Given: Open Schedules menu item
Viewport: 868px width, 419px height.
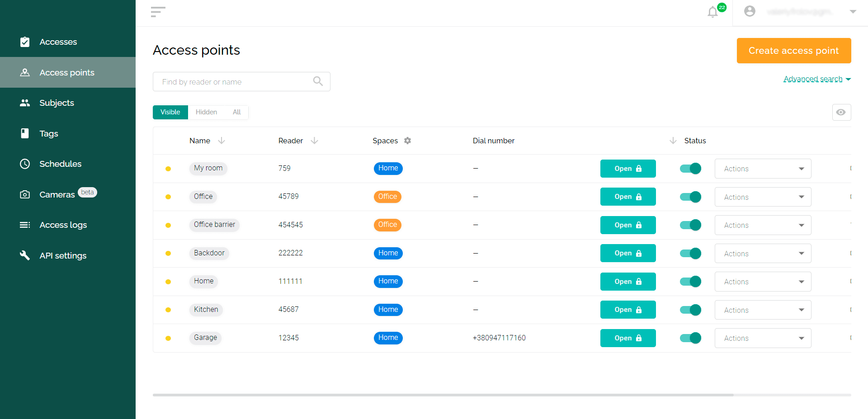Looking at the screenshot, I should click(68, 164).
